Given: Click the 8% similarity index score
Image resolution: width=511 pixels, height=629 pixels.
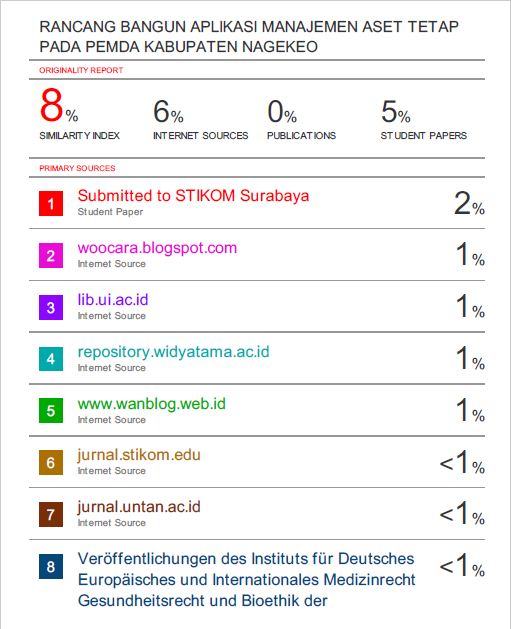Looking at the screenshot, I should [x=59, y=106].
